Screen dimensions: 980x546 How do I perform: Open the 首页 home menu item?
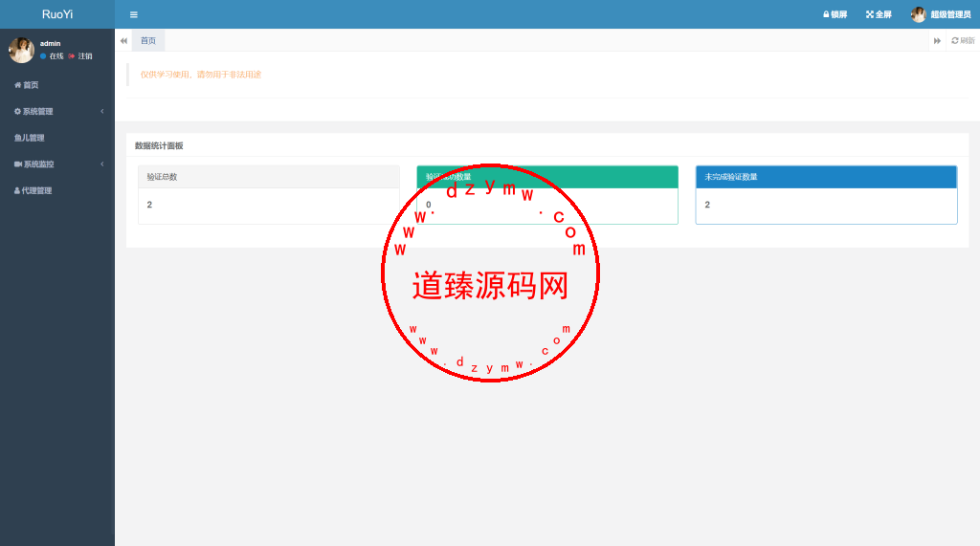coord(56,85)
